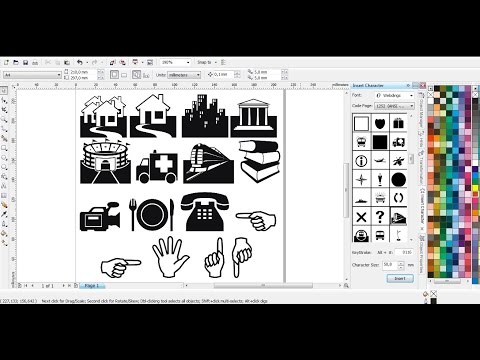Select the ambulance symbol on the page
The width and height of the screenshot is (480, 360).
tap(157, 167)
